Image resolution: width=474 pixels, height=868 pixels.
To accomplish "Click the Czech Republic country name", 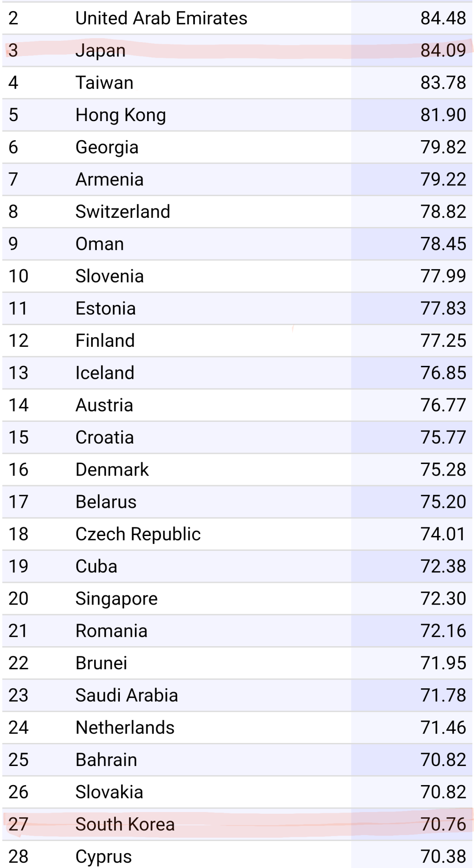I will click(x=138, y=534).
